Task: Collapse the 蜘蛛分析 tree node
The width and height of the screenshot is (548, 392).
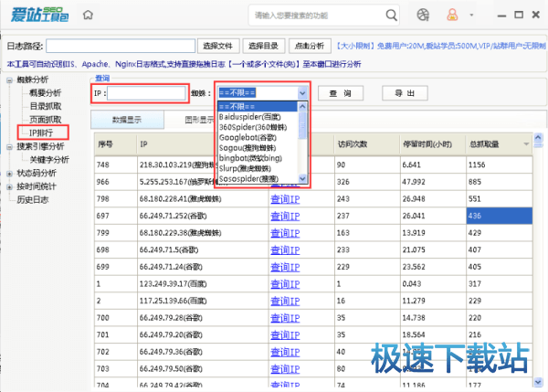Action: click(9, 80)
